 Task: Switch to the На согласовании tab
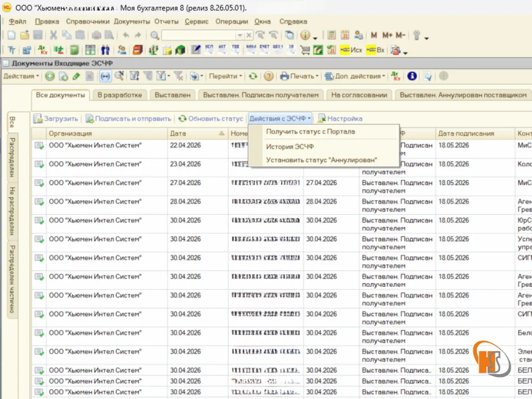(x=359, y=95)
